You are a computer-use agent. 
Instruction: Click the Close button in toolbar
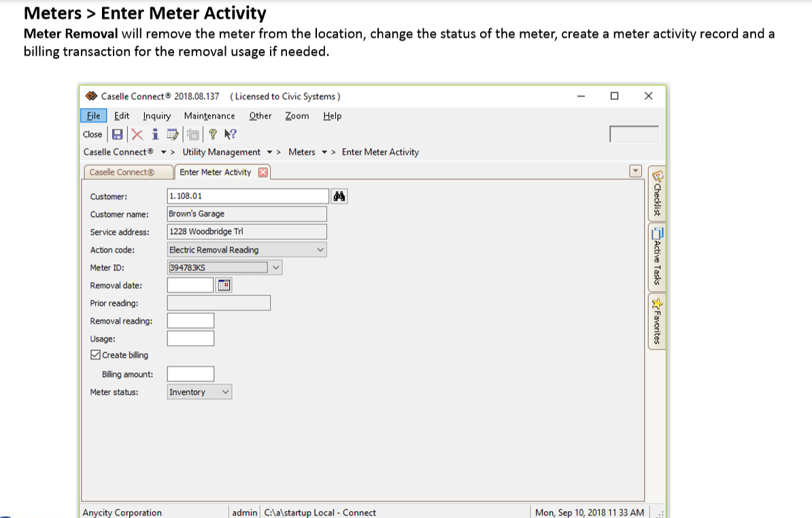[92, 135]
